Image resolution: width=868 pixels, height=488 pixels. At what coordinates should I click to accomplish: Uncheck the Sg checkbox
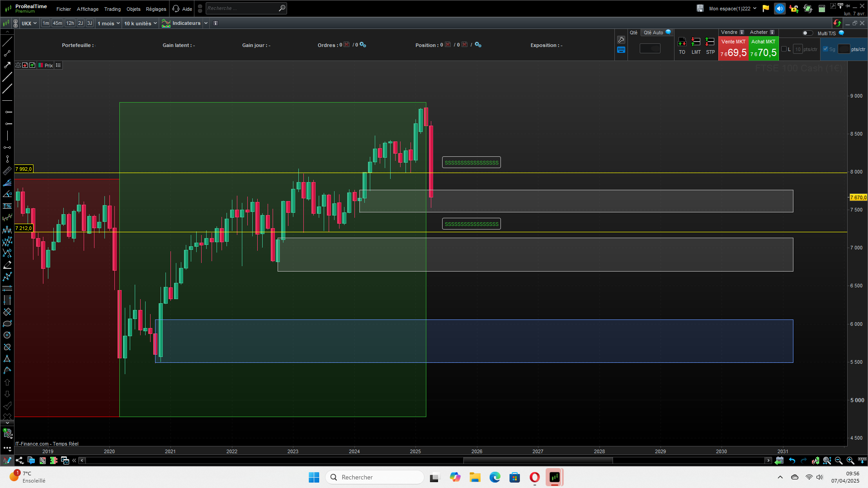[826, 49]
